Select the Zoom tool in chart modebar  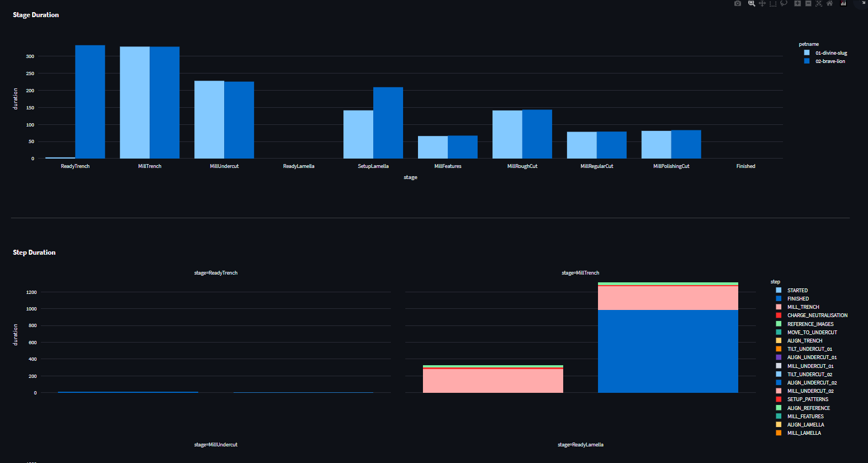click(751, 3)
